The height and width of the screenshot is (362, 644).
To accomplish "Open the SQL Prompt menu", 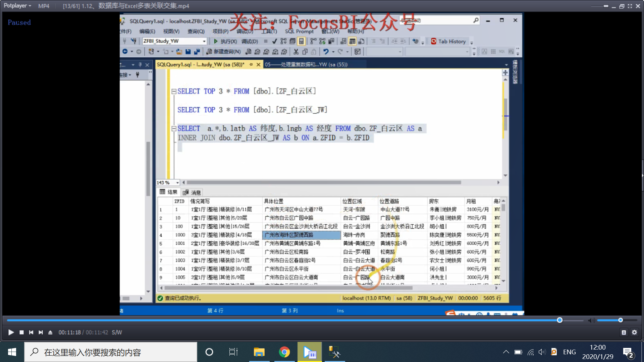I will click(x=299, y=31).
